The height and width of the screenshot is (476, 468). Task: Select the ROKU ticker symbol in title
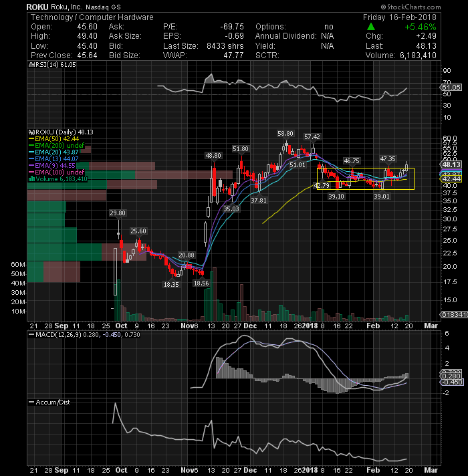[x=37, y=7]
